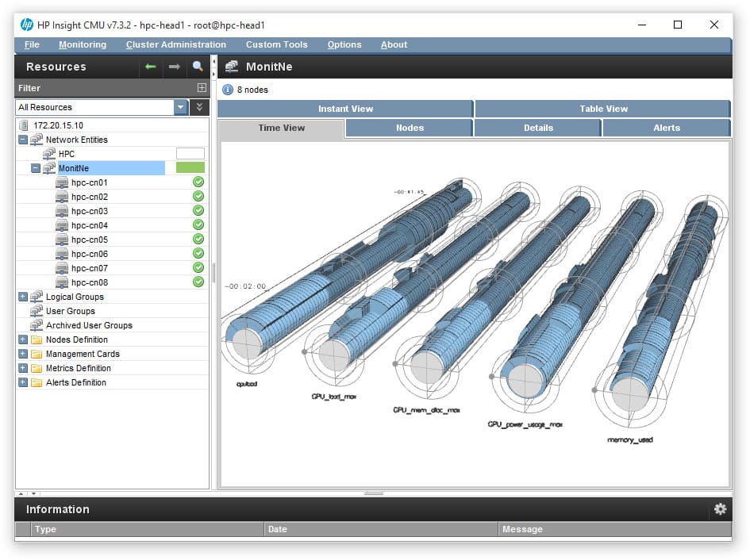Select node hpc-cn04

point(89,225)
